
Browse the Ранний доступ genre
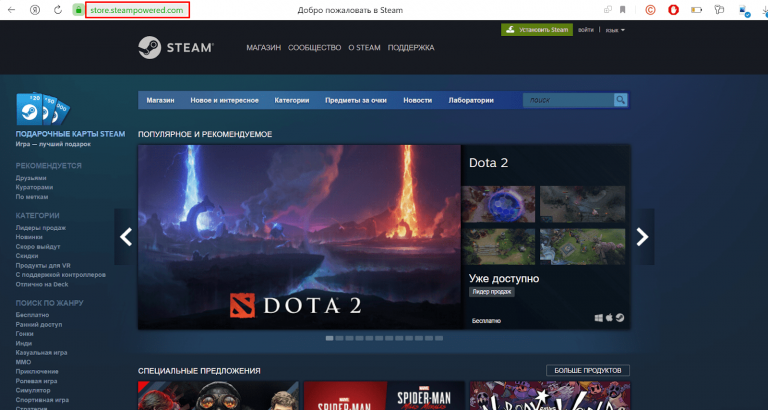pos(39,324)
